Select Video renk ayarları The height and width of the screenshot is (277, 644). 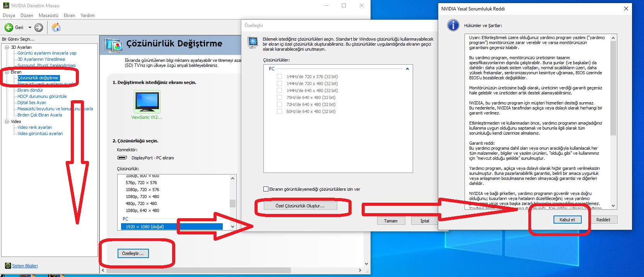35,127
